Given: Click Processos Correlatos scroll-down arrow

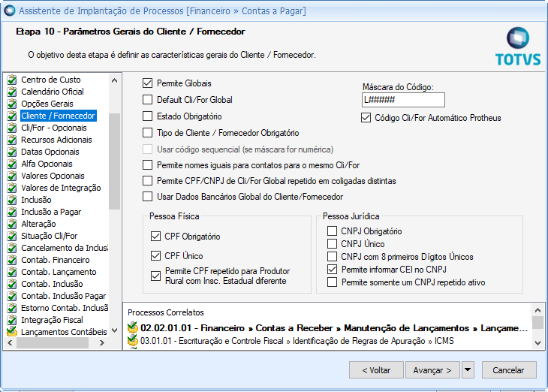Looking at the screenshot, I should (x=537, y=343).
